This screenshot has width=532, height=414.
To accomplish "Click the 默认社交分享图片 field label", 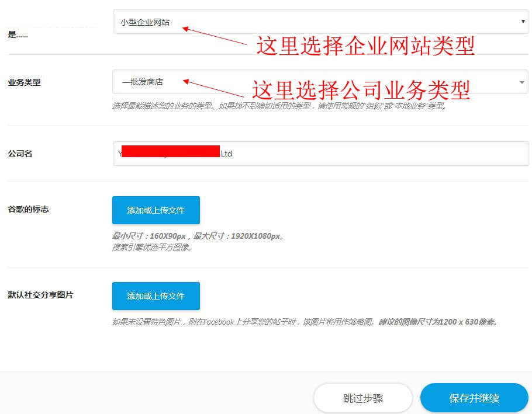I will click(x=40, y=295).
